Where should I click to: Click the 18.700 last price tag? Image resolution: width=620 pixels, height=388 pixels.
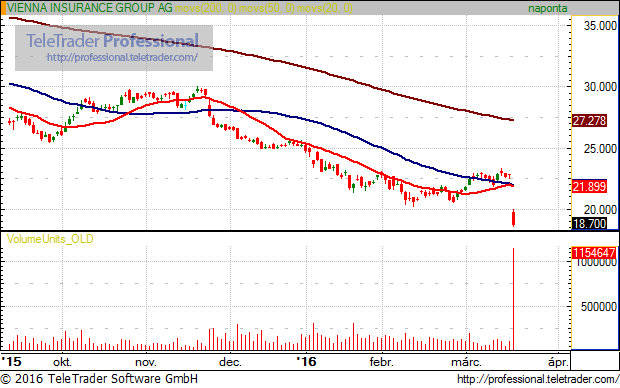pyautogui.click(x=589, y=223)
